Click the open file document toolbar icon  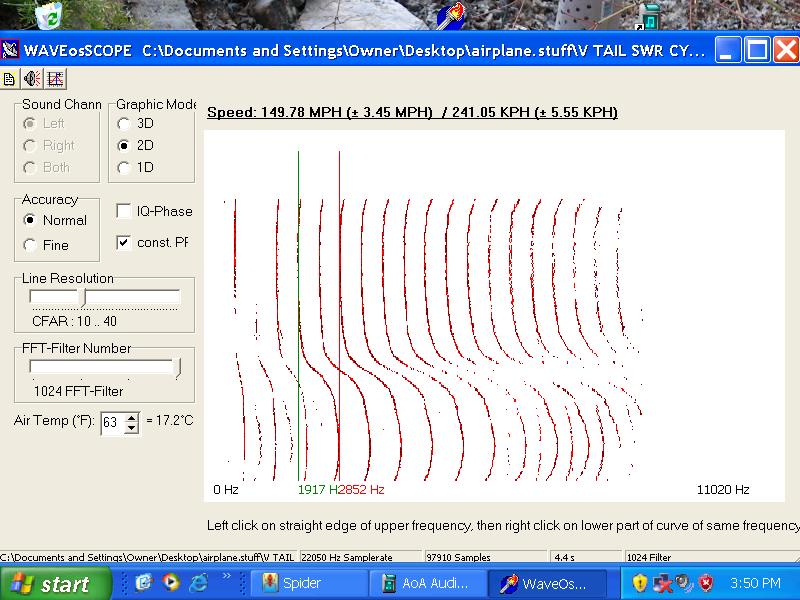tap(10, 78)
